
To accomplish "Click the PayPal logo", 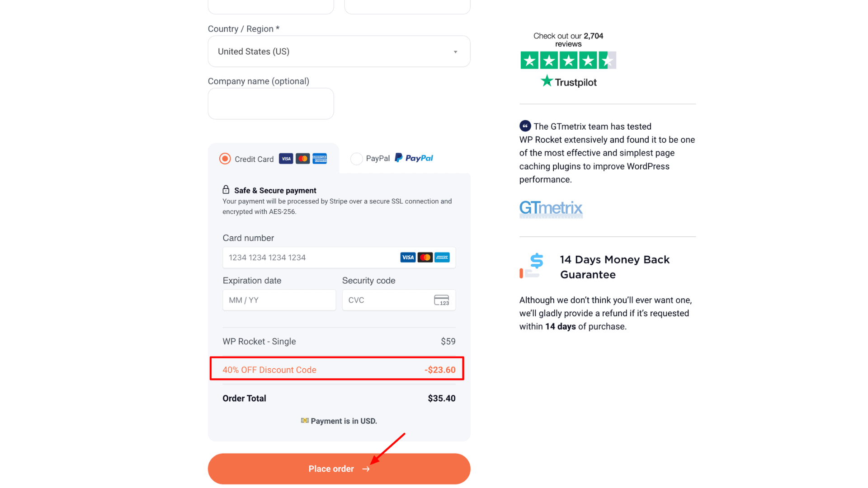I will pyautogui.click(x=414, y=158).
